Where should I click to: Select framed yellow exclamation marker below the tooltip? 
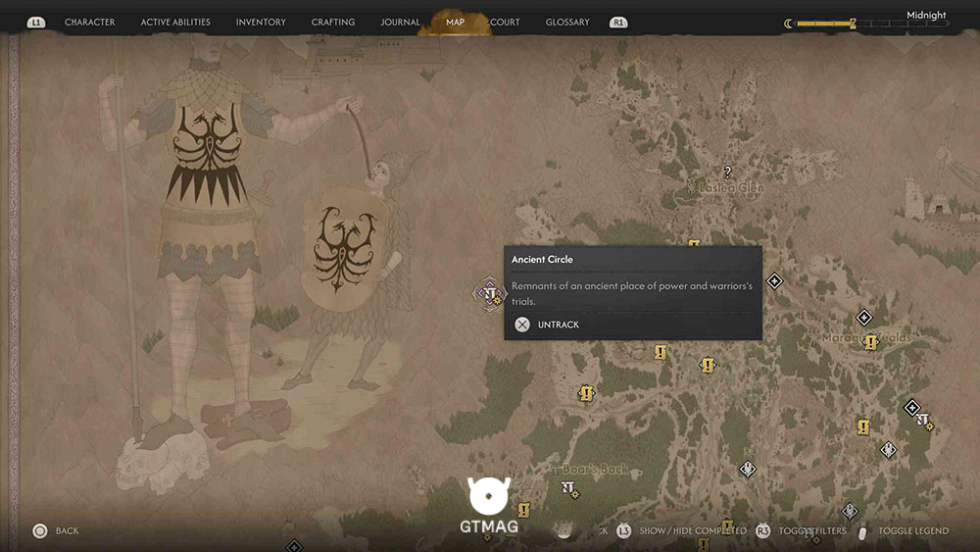[707, 365]
